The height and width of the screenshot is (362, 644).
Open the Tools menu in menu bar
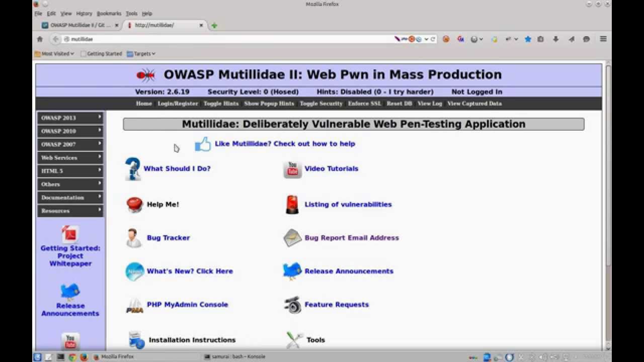(x=131, y=14)
